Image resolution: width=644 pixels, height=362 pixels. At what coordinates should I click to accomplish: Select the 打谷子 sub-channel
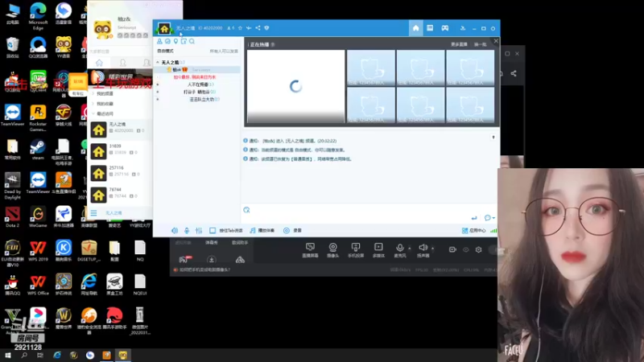click(199, 92)
